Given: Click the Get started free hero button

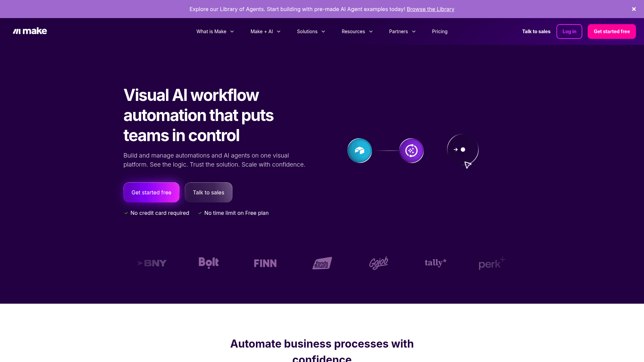Looking at the screenshot, I should click(151, 192).
